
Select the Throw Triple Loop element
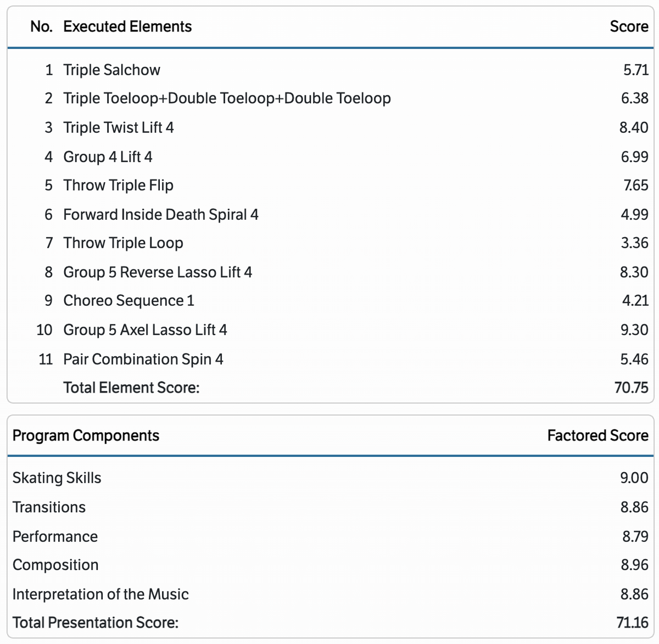tap(123, 243)
